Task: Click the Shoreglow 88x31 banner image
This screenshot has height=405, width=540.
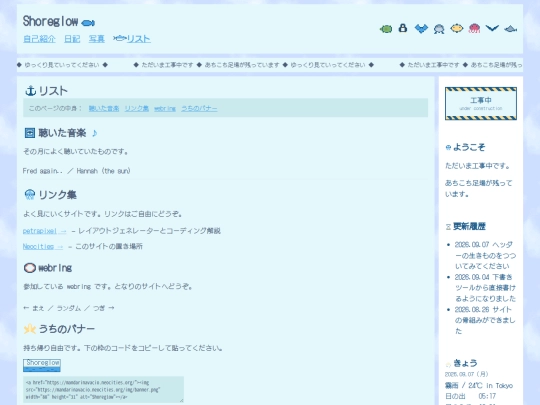Action: coord(42,365)
